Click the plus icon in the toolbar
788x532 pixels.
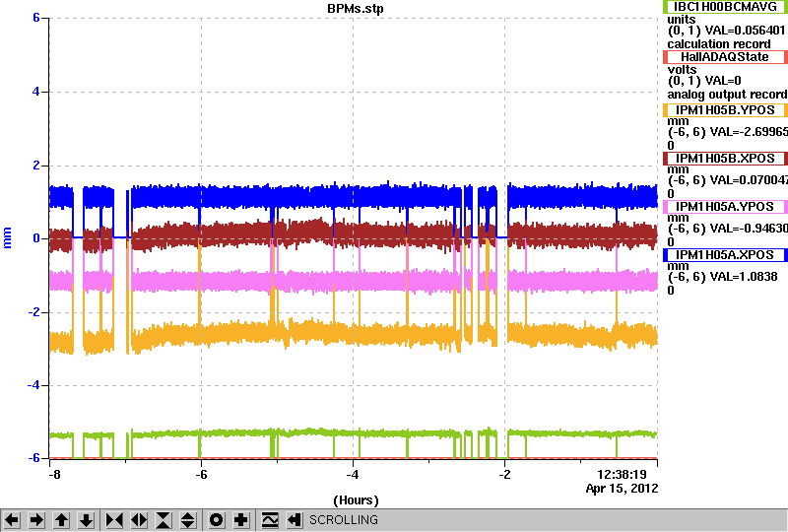click(241, 520)
